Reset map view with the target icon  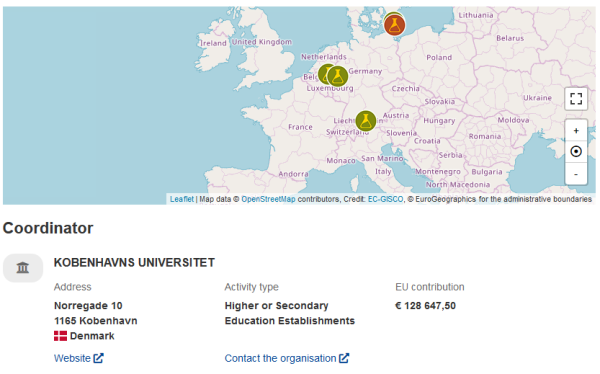pyautogui.click(x=576, y=152)
